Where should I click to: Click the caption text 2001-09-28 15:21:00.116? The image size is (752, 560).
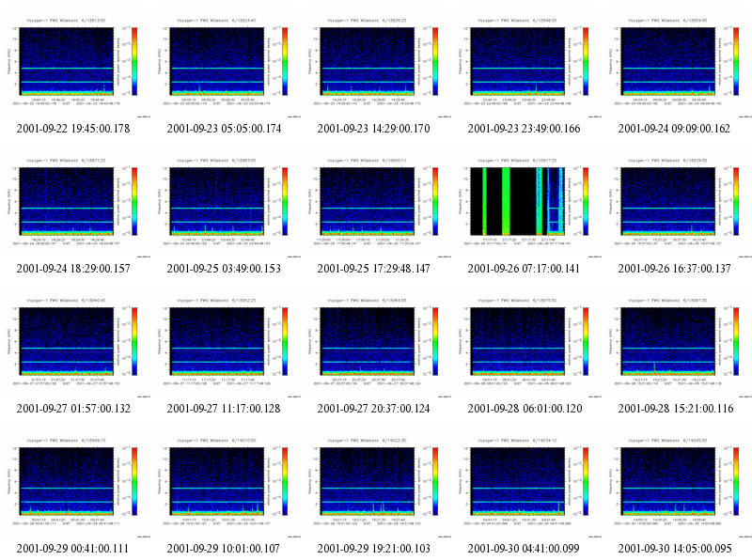676,409
